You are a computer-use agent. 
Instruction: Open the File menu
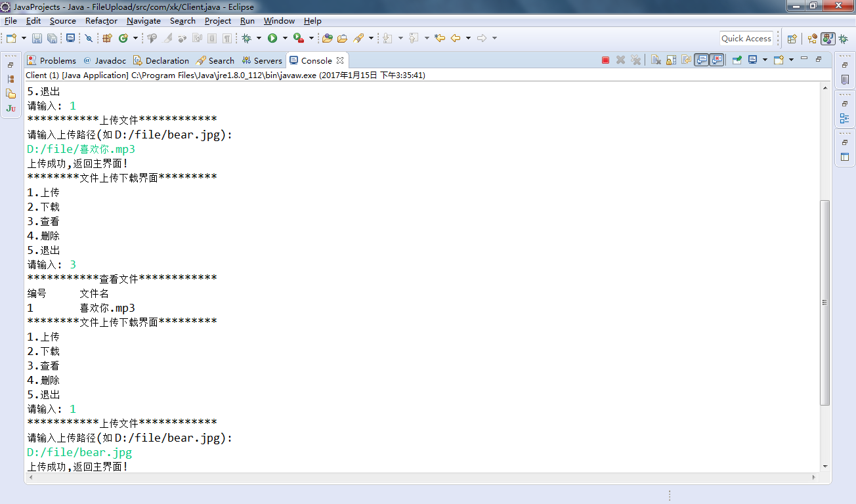[11, 21]
